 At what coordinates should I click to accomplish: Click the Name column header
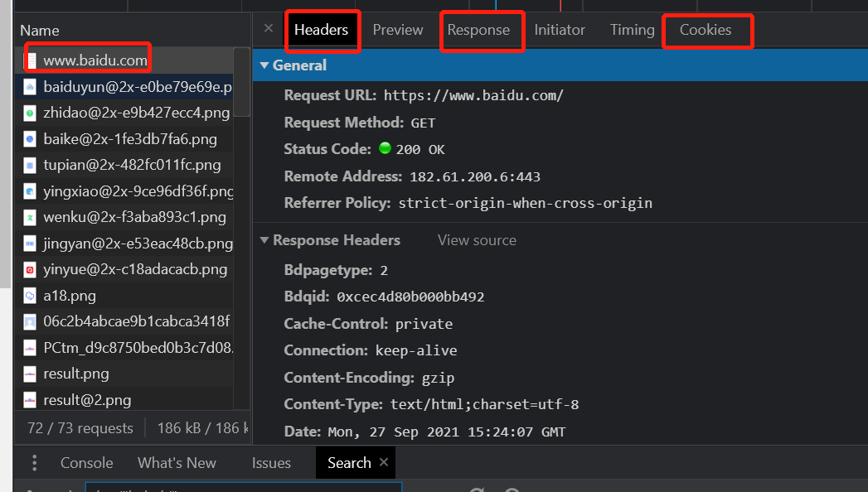tap(40, 31)
